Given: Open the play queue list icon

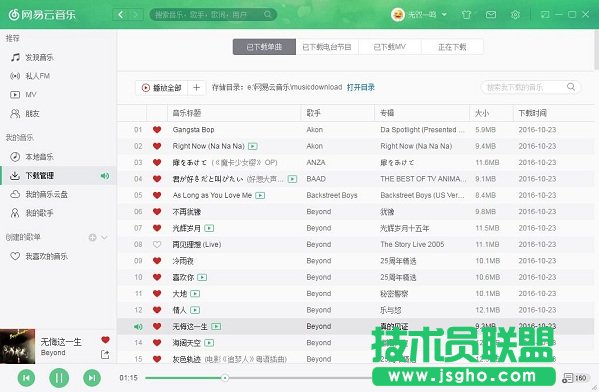Looking at the screenshot, I should [x=568, y=378].
